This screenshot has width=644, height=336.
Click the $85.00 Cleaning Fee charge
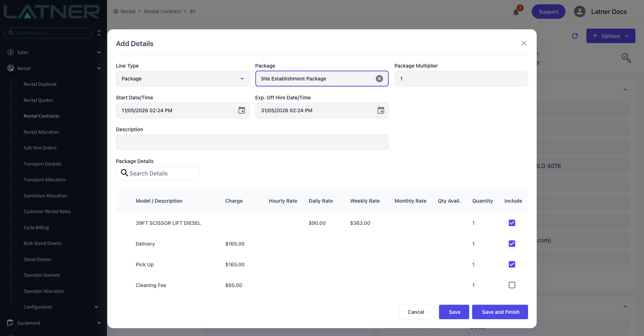coord(234,285)
